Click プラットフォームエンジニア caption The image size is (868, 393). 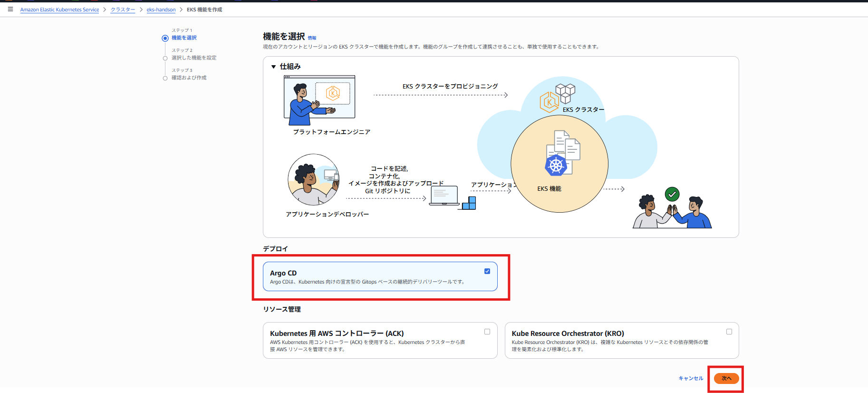point(332,132)
